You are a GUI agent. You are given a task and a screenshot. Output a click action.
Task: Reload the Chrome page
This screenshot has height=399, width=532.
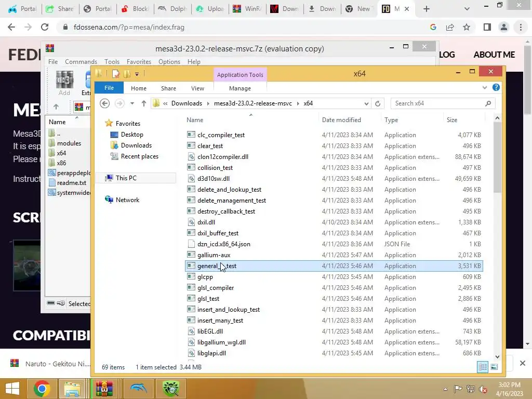[x=45, y=27]
